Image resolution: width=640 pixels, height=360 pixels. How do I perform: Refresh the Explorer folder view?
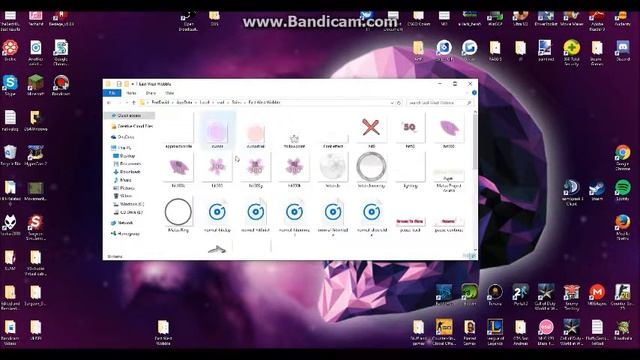399,103
